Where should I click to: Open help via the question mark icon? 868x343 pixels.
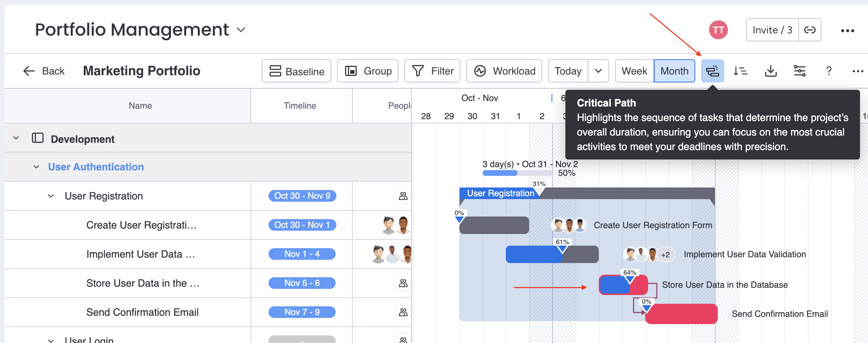point(829,71)
